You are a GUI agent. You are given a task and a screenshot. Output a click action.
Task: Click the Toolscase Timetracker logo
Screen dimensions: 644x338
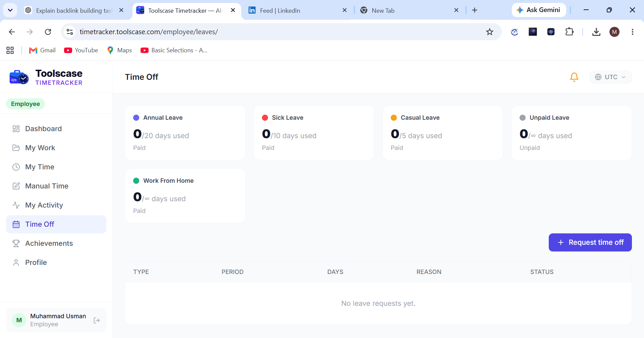pyautogui.click(x=46, y=77)
